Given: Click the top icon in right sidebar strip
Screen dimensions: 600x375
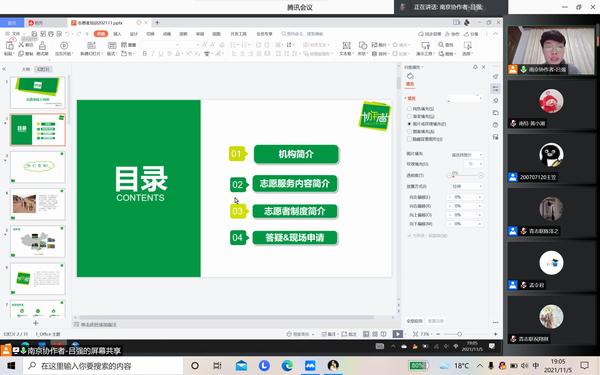Looking at the screenshot, I should pyautogui.click(x=496, y=77).
